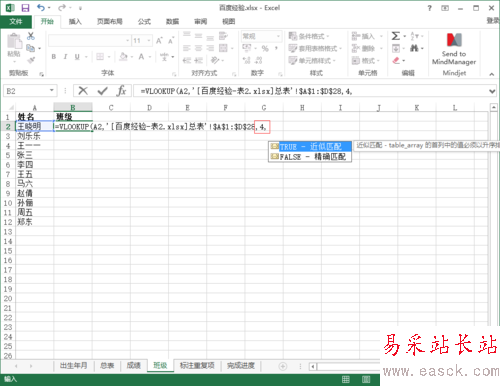Click the Find and Select binoculars icon
500x386 pixels.
pos(414,48)
